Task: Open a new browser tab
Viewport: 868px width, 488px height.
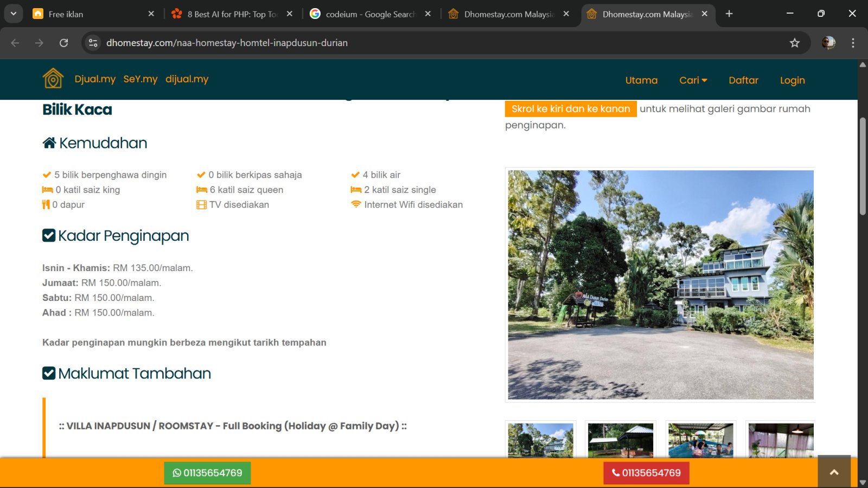Action: 729,14
